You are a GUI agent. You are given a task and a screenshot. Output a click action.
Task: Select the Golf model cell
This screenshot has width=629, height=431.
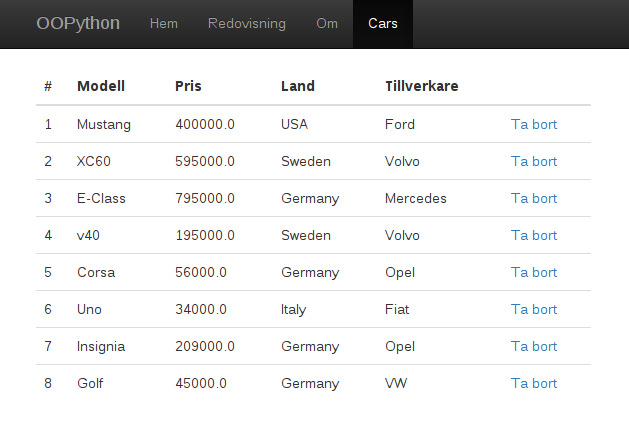click(x=90, y=383)
